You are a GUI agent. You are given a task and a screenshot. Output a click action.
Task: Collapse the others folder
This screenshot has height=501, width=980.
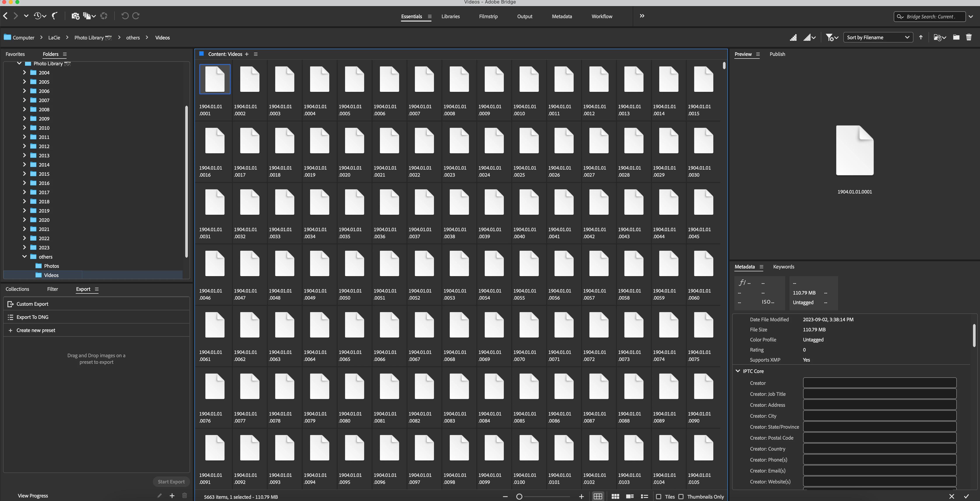(x=24, y=257)
